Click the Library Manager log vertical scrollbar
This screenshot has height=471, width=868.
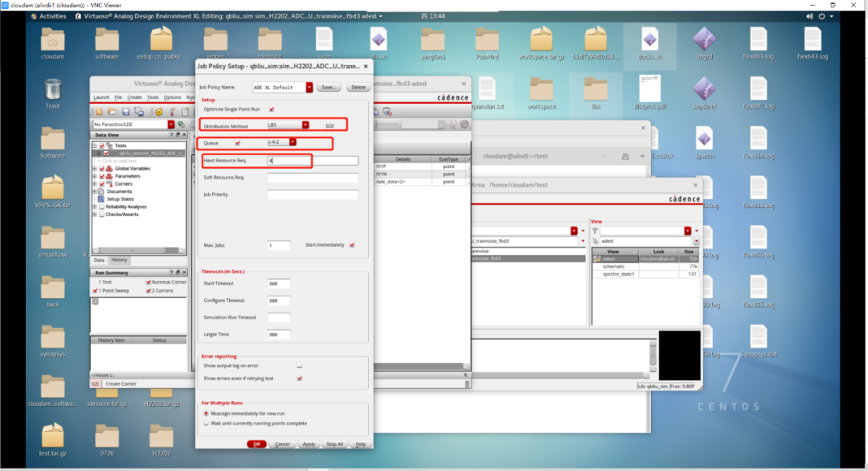click(653, 356)
